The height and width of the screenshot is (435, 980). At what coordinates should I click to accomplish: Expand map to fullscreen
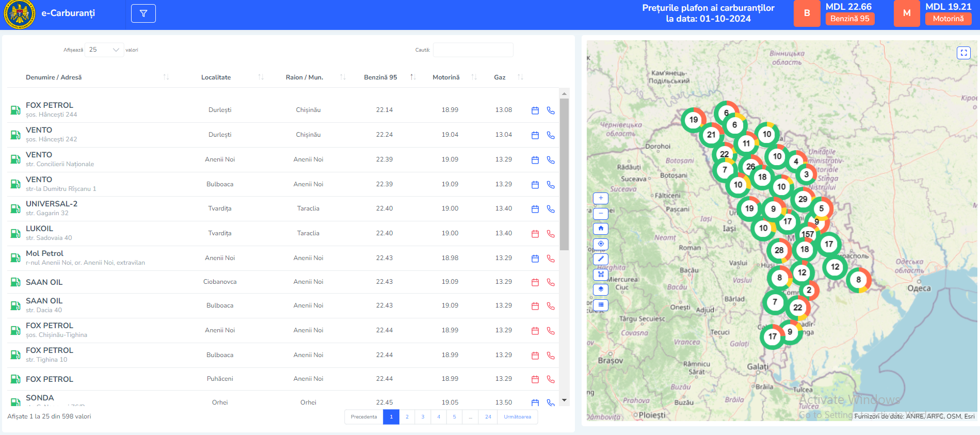pyautogui.click(x=963, y=53)
